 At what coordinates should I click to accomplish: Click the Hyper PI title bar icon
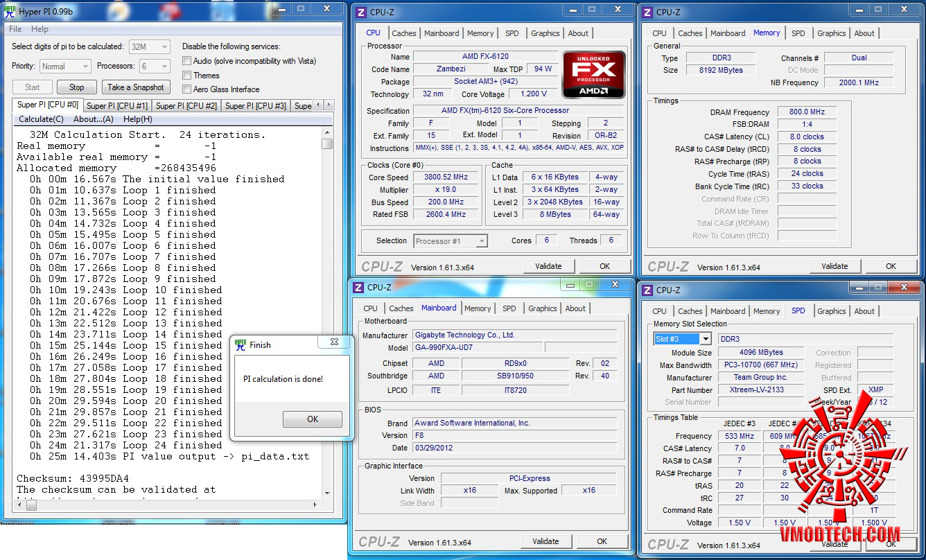pyautogui.click(x=10, y=12)
